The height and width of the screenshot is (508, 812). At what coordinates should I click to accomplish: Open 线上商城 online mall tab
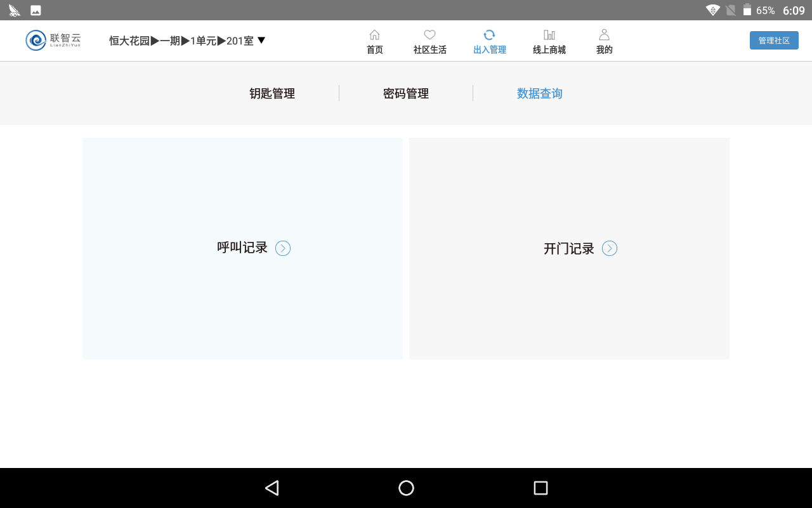pos(549,42)
